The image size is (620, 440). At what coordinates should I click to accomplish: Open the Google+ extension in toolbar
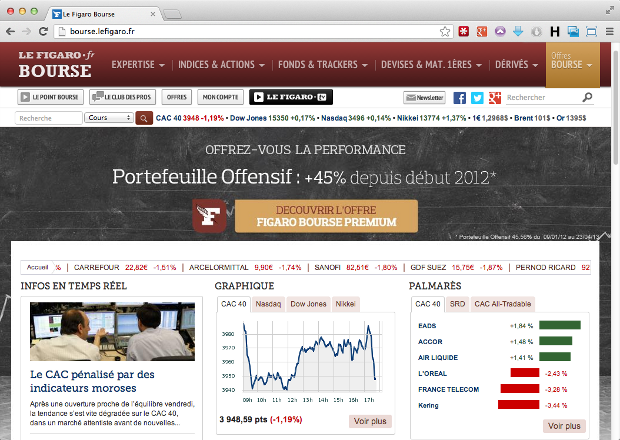tap(482, 31)
